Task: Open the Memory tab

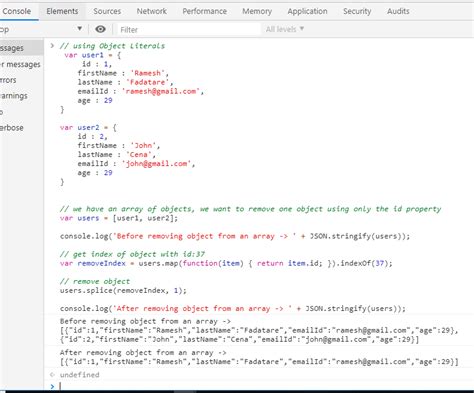Action: [x=257, y=11]
